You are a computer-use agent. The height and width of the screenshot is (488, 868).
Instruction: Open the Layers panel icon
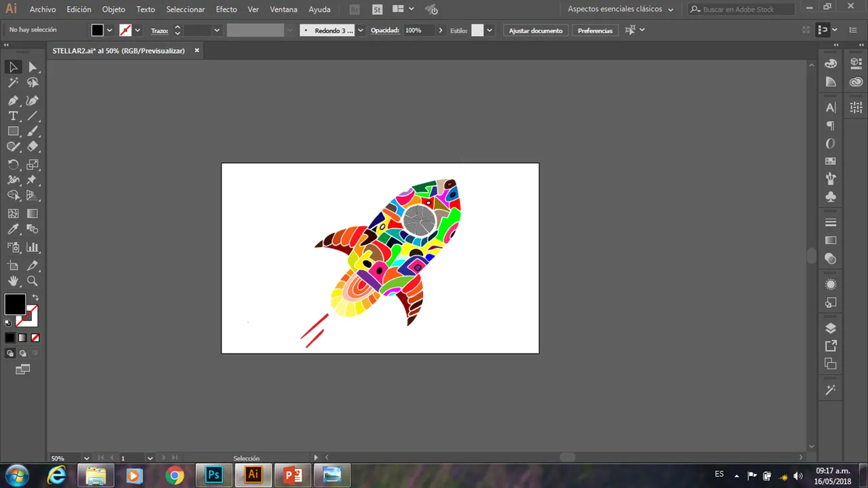(x=831, y=329)
